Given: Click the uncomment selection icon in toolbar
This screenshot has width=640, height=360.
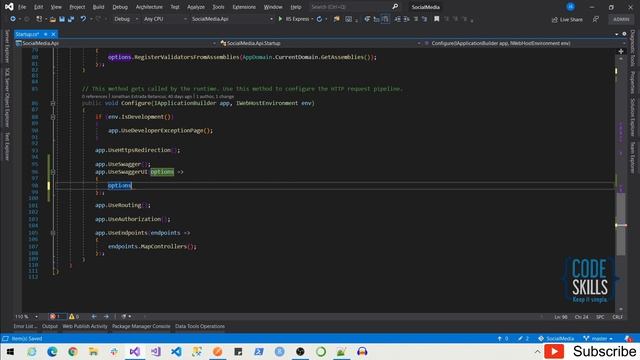Looking at the screenshot, I should (424, 19).
